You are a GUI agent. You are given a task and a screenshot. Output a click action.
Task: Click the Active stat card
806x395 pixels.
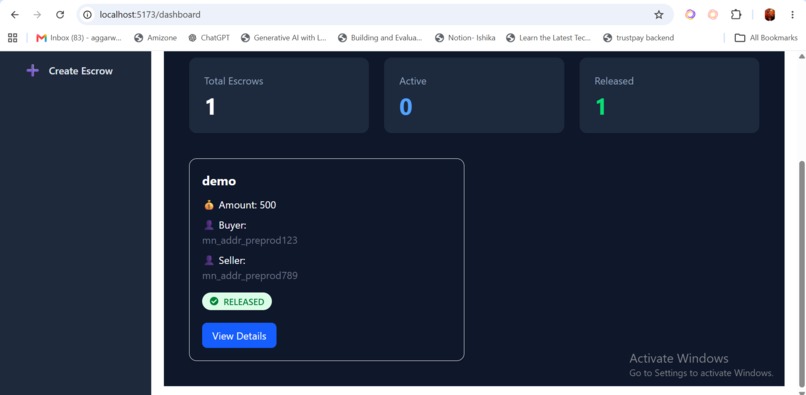[x=474, y=95]
